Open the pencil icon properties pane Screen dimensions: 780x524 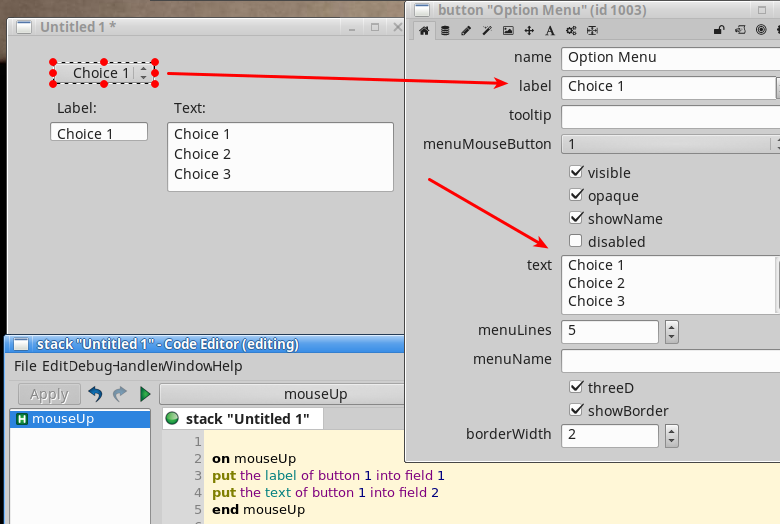click(466, 31)
